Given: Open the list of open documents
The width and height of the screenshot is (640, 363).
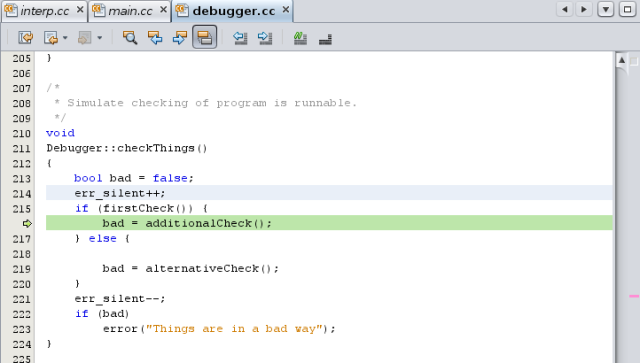Looking at the screenshot, I should point(606,9).
